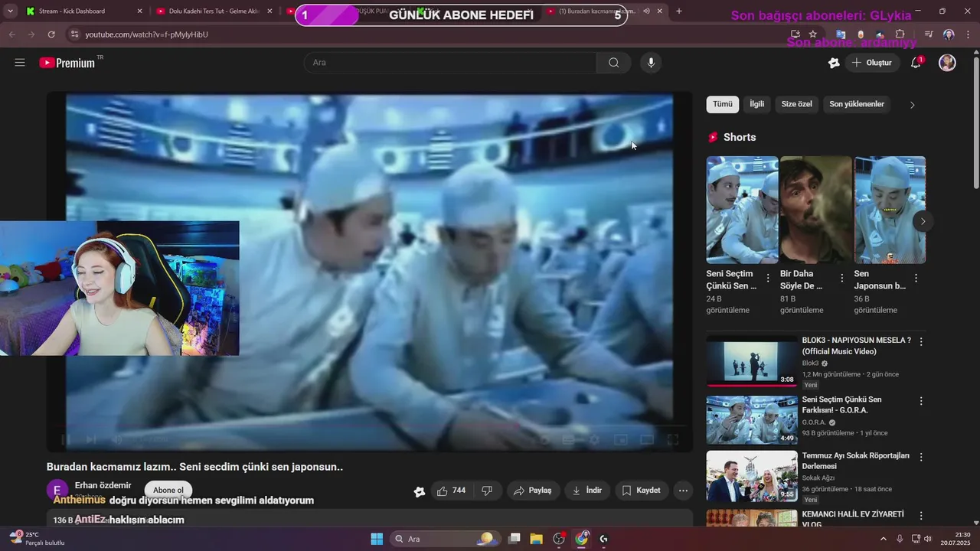Open File Explorer from taskbar
The width and height of the screenshot is (980, 551).
pyautogui.click(x=536, y=539)
